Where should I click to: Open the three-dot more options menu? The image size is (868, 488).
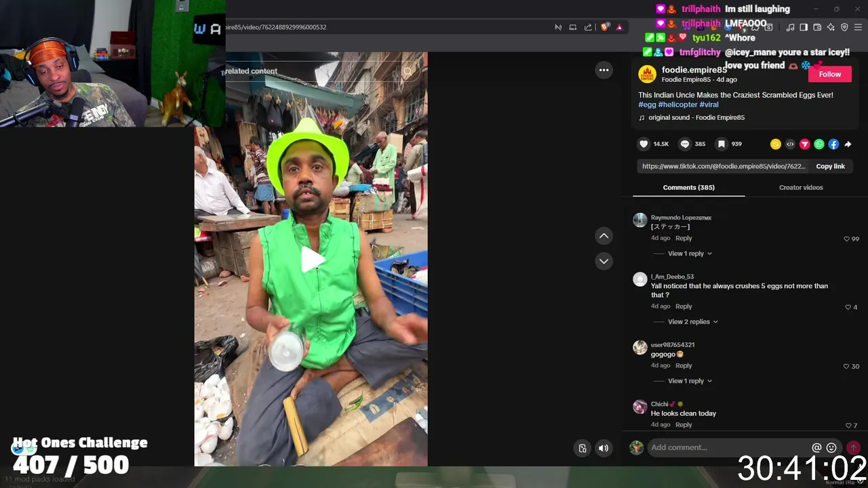tap(604, 70)
